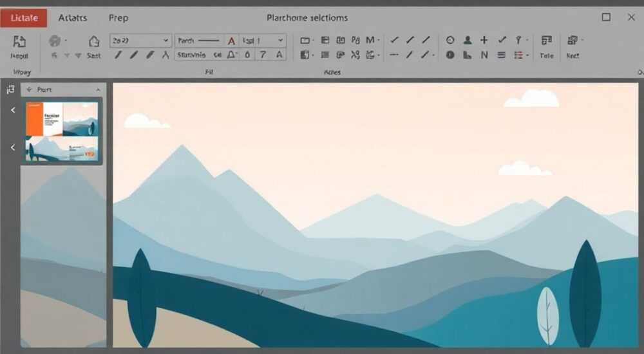644x354 pixels.
Task: Click the horizontal dash line icon
Action: (x=394, y=55)
